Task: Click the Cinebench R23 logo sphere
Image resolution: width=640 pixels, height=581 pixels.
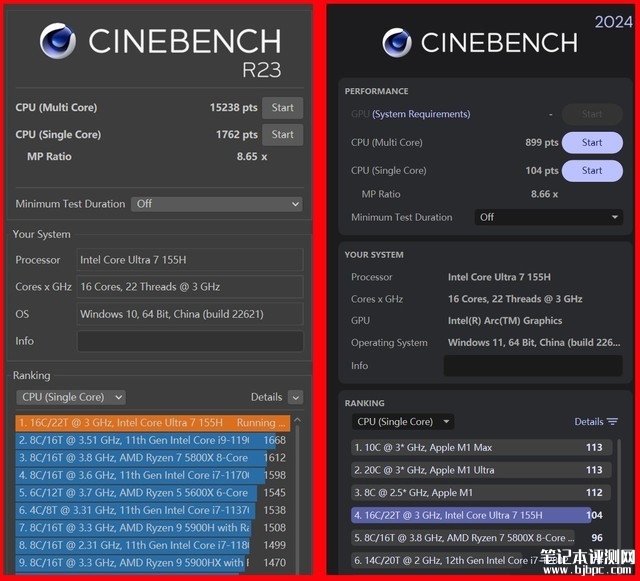Action: click(x=58, y=40)
